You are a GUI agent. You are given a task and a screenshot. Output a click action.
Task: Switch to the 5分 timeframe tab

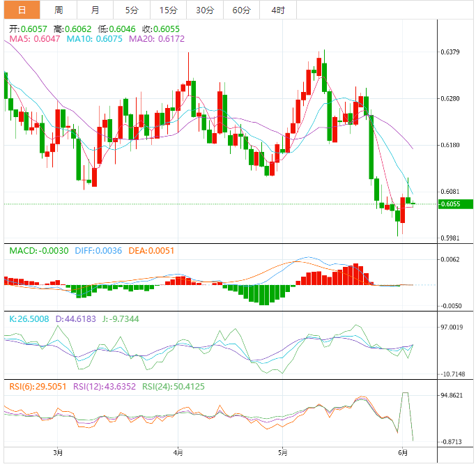point(132,10)
